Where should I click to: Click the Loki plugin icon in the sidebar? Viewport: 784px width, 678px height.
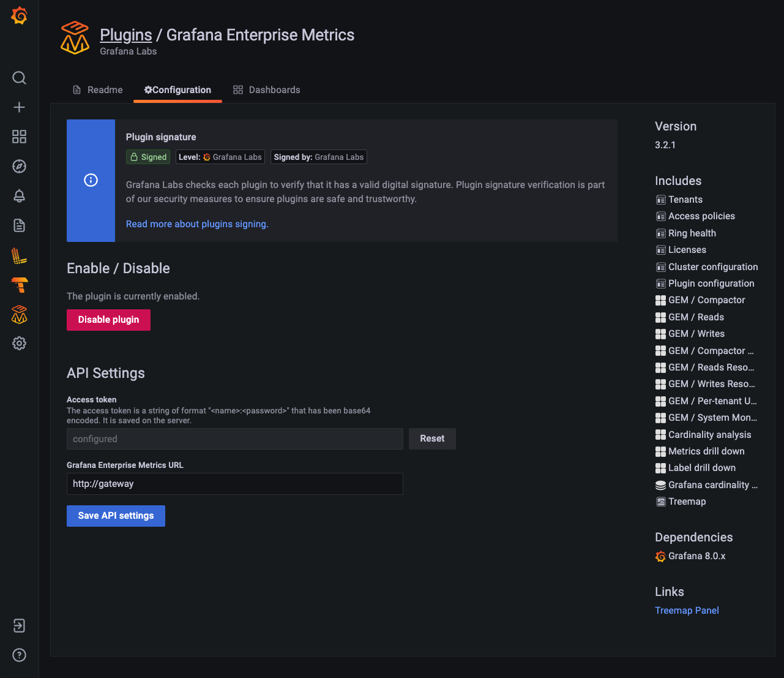pos(19,256)
